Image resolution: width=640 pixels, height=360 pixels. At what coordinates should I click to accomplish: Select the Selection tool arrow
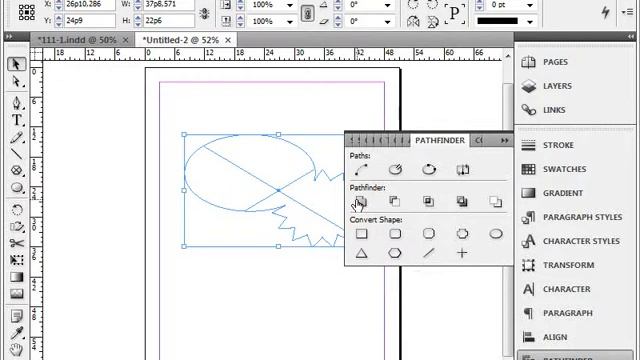pyautogui.click(x=16, y=64)
